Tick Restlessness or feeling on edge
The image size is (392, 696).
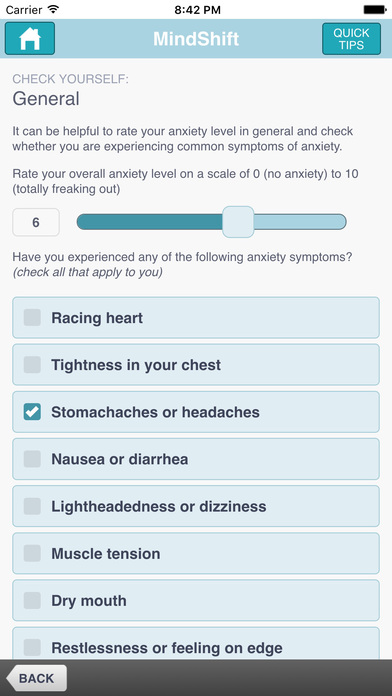[x=32, y=648]
